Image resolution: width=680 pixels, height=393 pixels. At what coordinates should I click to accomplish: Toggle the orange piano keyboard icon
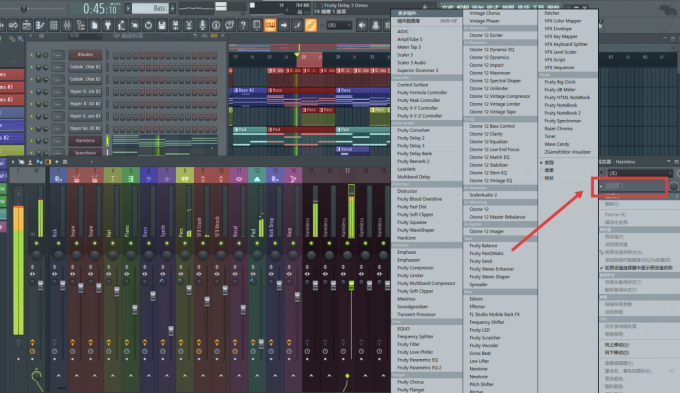[x=270, y=26]
